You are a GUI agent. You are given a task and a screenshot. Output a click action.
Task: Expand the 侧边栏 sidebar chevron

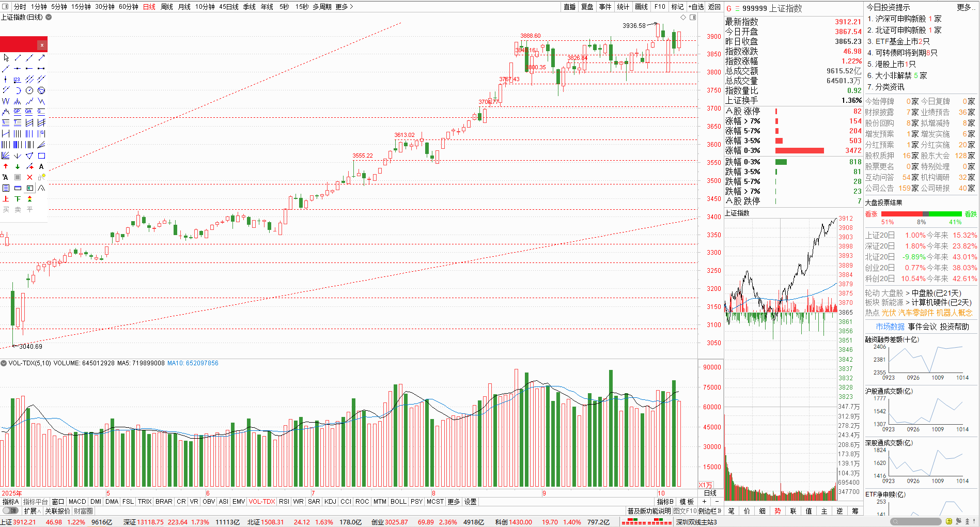click(710, 511)
